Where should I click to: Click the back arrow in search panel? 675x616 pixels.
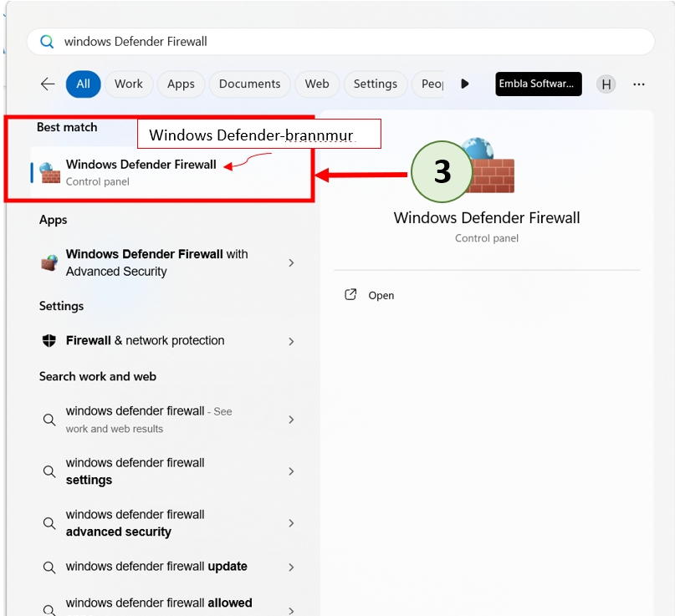click(x=48, y=84)
